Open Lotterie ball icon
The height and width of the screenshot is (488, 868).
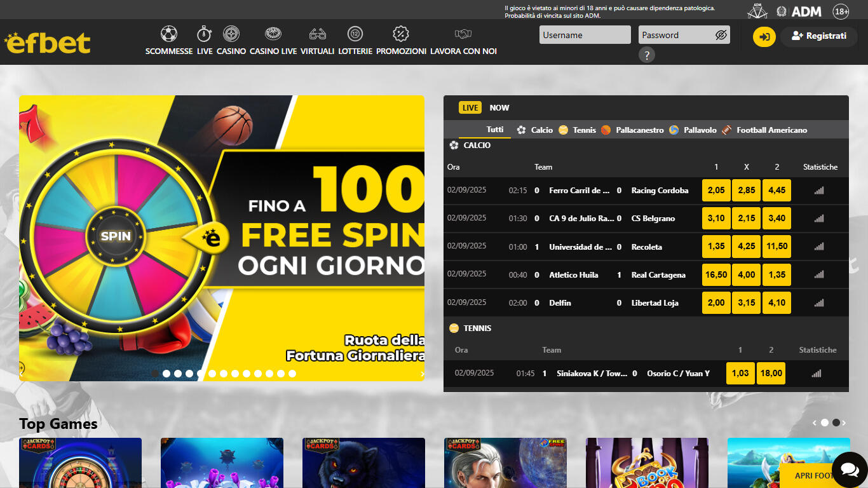tap(355, 34)
